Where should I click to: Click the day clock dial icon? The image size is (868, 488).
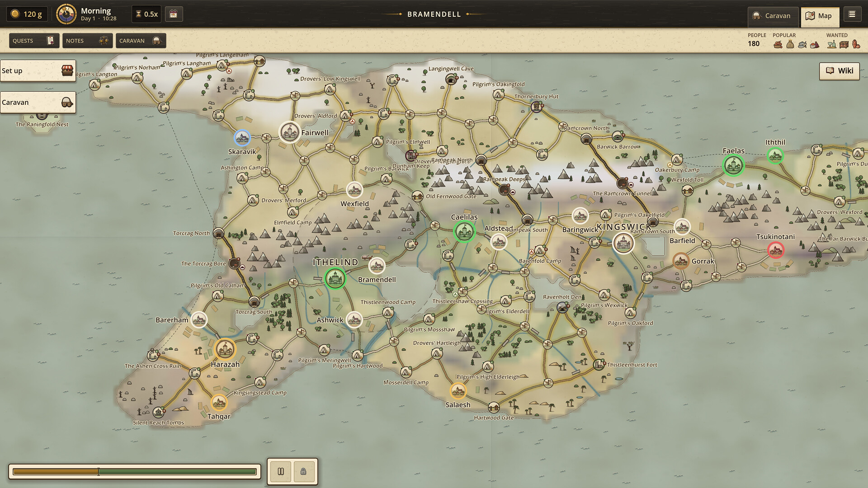coord(66,14)
